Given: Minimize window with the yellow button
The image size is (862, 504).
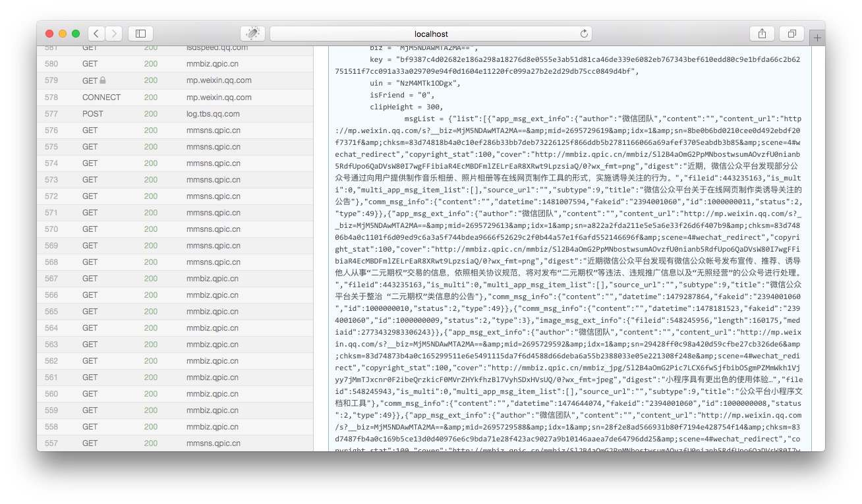Looking at the screenshot, I should point(63,34).
